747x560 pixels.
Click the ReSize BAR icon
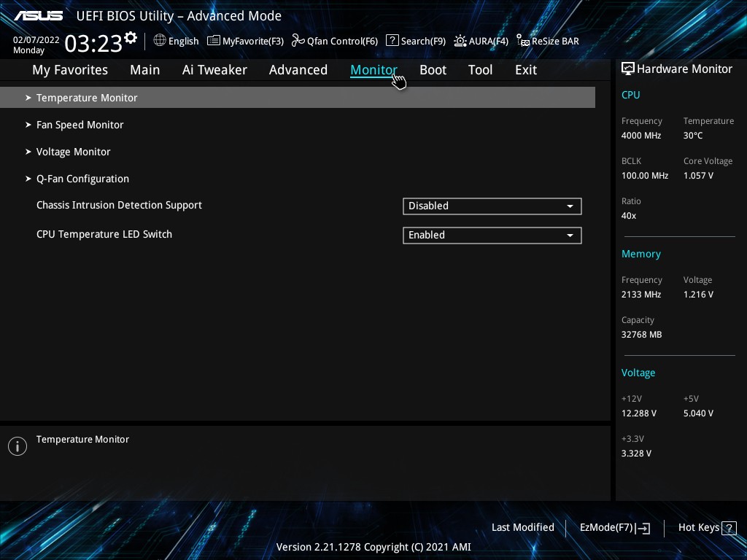tap(523, 41)
